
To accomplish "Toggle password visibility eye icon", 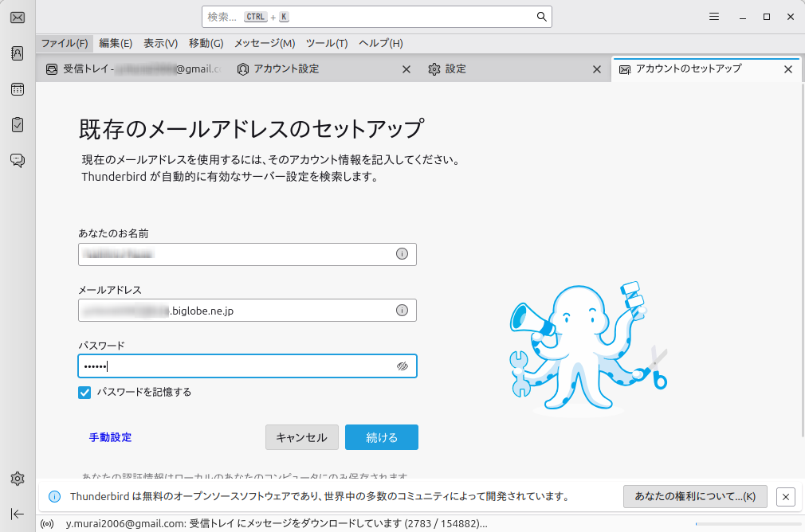I will click(402, 366).
